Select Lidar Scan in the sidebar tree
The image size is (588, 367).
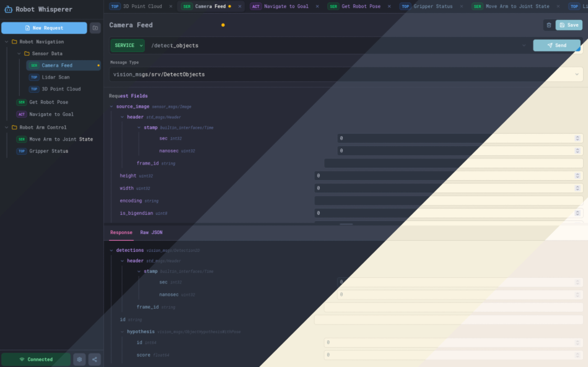55,77
